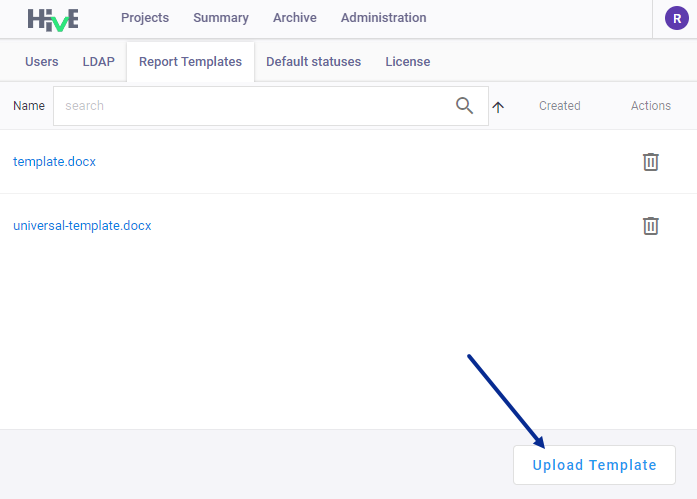This screenshot has width=697, height=499.
Task: Click the Actions column header
Action: [x=651, y=106]
